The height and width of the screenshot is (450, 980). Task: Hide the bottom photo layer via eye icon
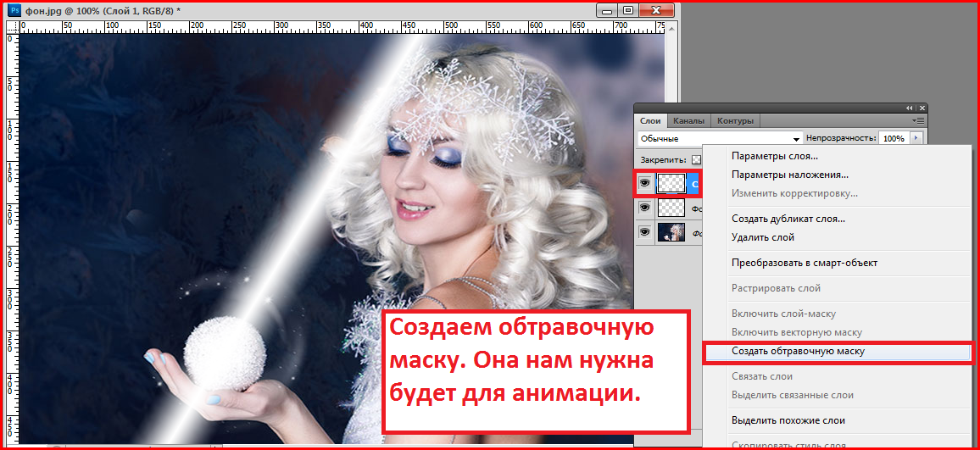pyautogui.click(x=644, y=232)
